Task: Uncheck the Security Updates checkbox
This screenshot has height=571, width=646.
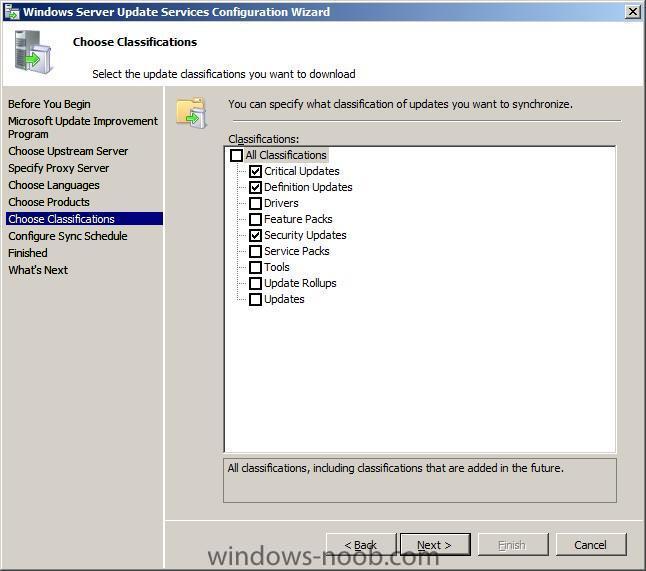Action: pyautogui.click(x=255, y=235)
